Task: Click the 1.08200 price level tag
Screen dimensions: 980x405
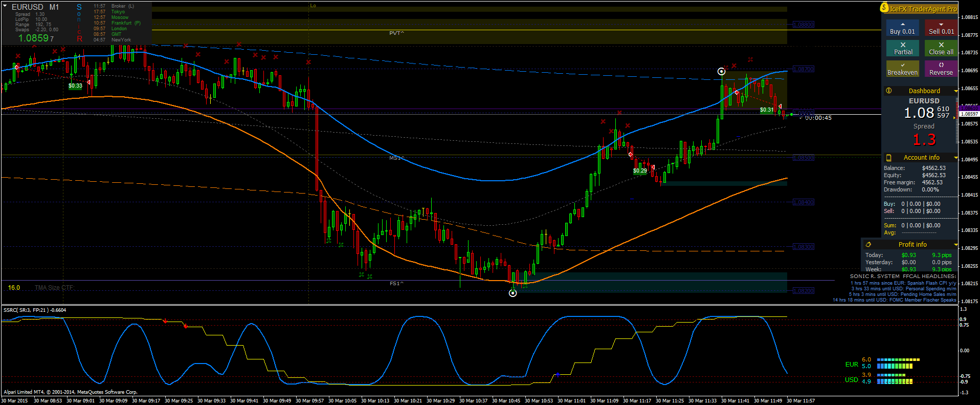Action: (804, 291)
